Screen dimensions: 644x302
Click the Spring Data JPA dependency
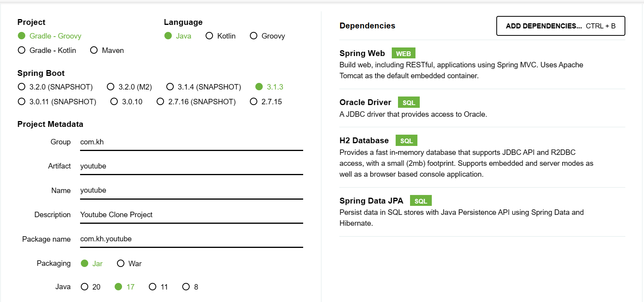point(461,212)
